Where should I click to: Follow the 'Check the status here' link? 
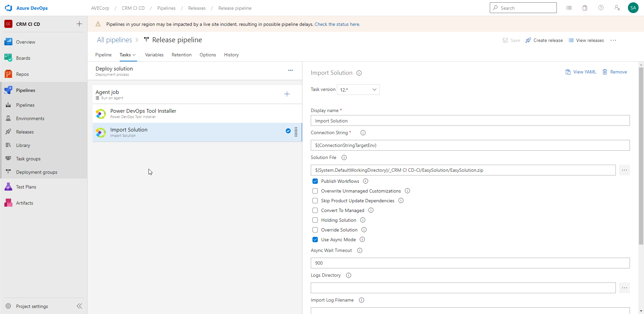click(x=337, y=24)
